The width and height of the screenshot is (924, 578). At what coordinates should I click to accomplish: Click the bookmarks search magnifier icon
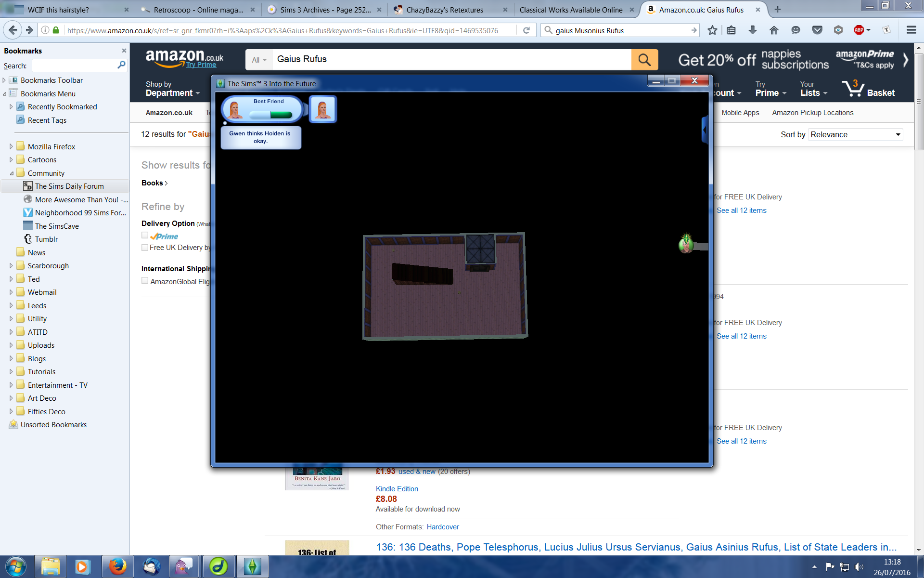121,65
